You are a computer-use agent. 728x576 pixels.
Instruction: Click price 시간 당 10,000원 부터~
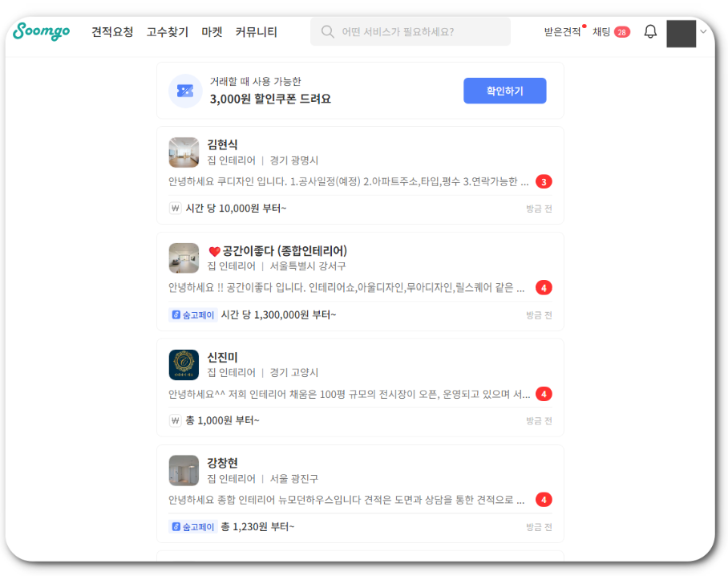coord(237,208)
